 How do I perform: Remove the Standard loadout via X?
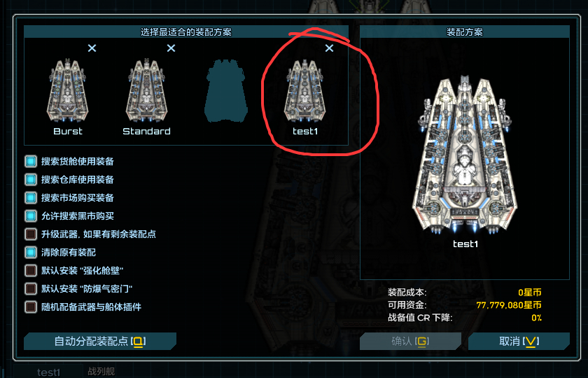tap(171, 48)
